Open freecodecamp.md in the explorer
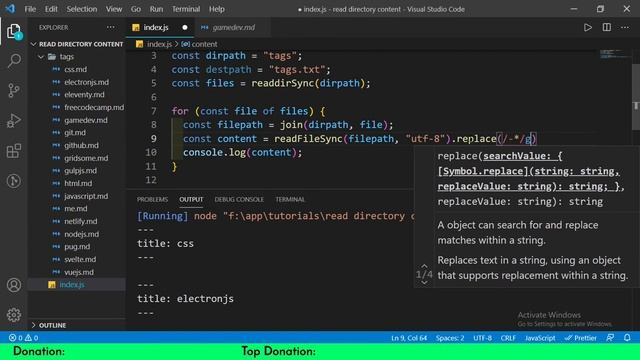640x360 pixels. point(94,107)
